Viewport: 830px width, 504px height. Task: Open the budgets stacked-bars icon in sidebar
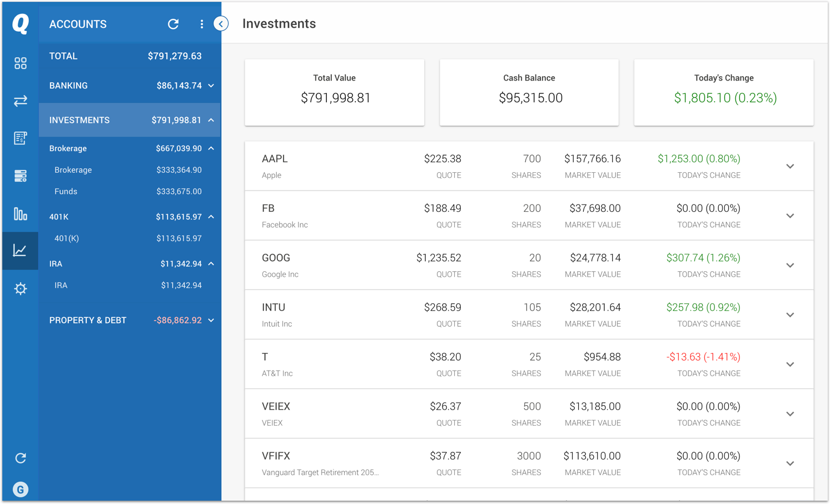21,176
